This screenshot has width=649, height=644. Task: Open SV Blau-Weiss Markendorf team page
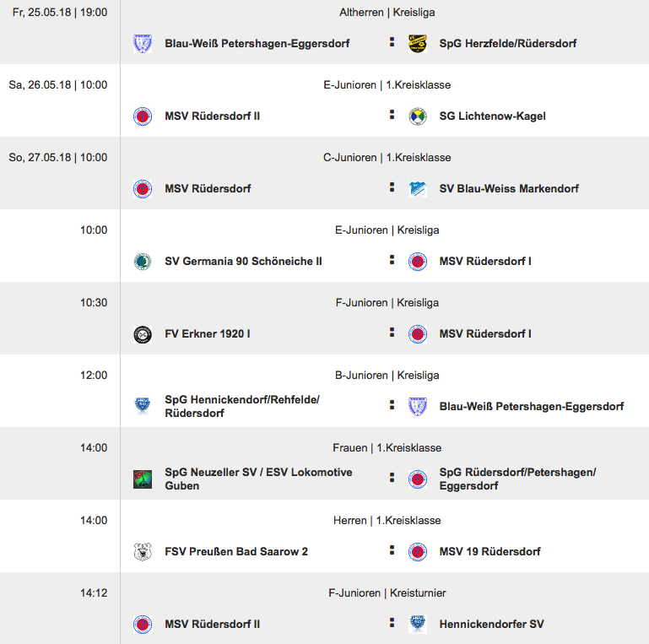pos(509,189)
